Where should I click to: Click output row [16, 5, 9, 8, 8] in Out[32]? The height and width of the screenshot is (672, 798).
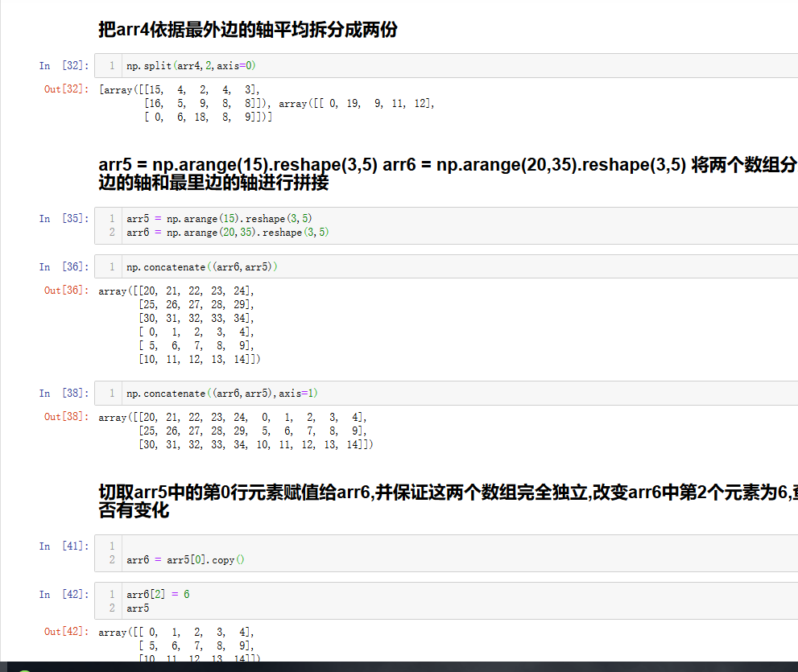[x=207, y=104]
